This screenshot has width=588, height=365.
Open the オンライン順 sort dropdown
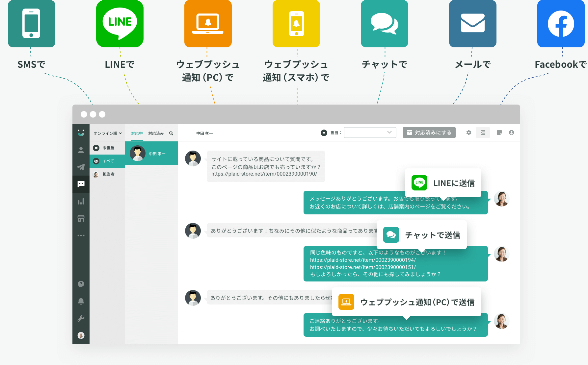pos(108,133)
